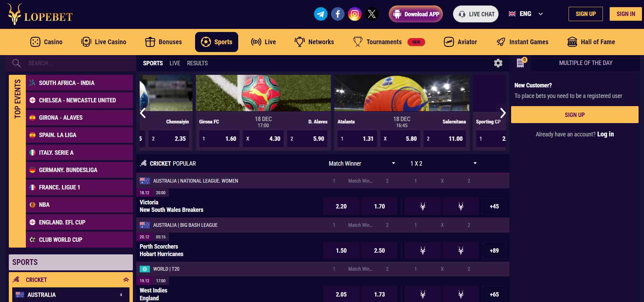This screenshot has height=302, width=644.
Task: Open England. EFL Cup top event
Action: point(79,222)
